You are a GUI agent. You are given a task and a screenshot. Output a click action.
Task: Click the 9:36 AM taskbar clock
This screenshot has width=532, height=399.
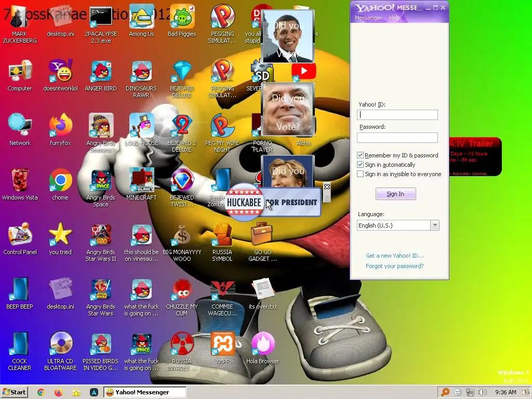(506, 393)
